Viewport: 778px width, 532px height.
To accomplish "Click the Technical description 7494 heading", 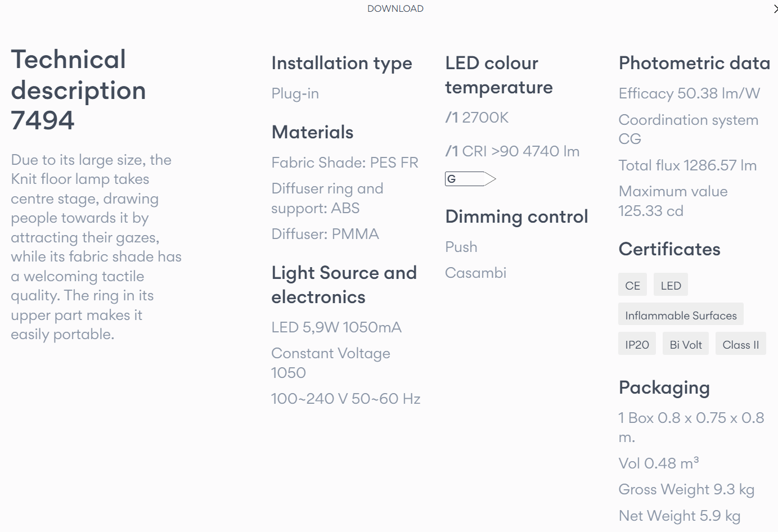I will tap(78, 90).
